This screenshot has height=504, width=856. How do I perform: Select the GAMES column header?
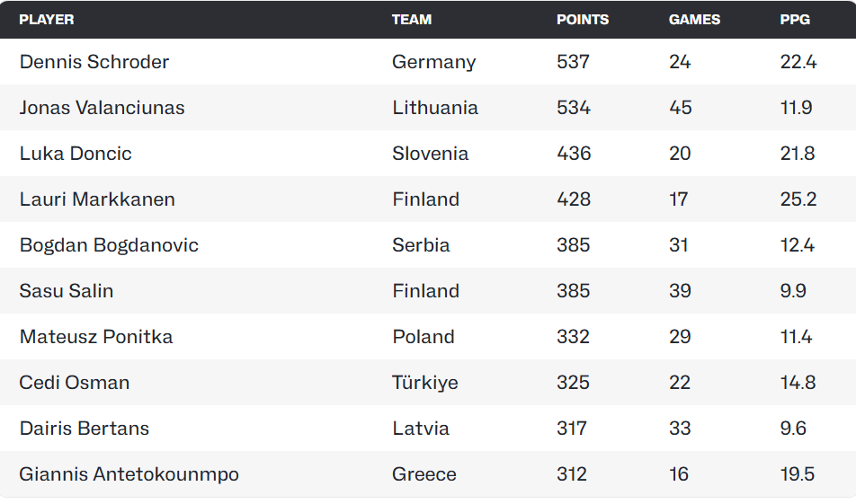coord(694,19)
